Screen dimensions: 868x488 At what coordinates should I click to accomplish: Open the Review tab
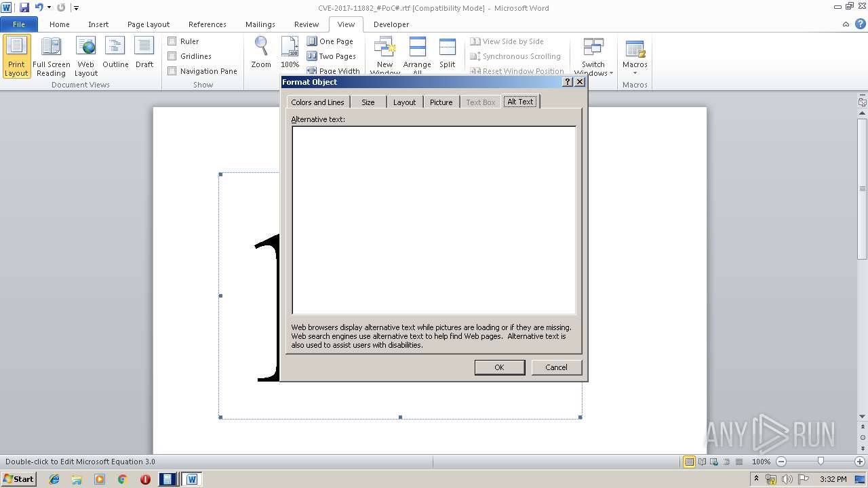click(x=307, y=24)
